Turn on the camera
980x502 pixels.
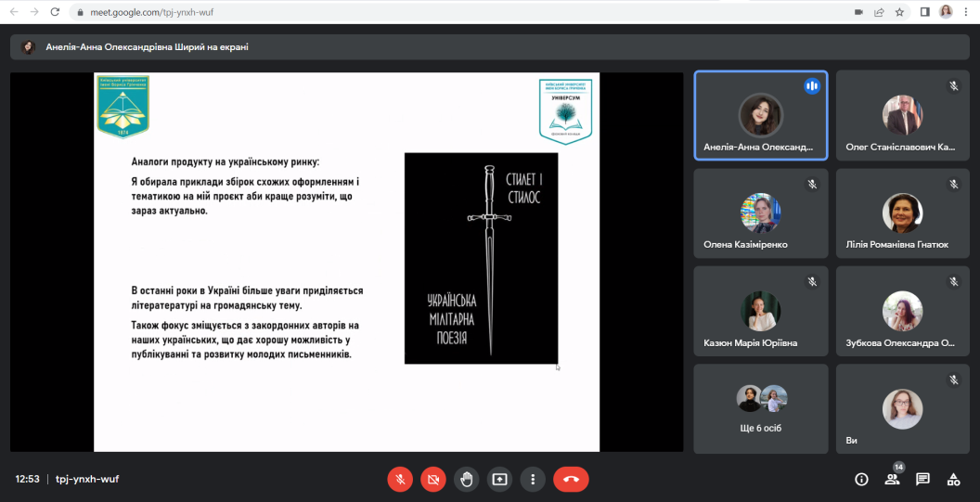(x=433, y=480)
